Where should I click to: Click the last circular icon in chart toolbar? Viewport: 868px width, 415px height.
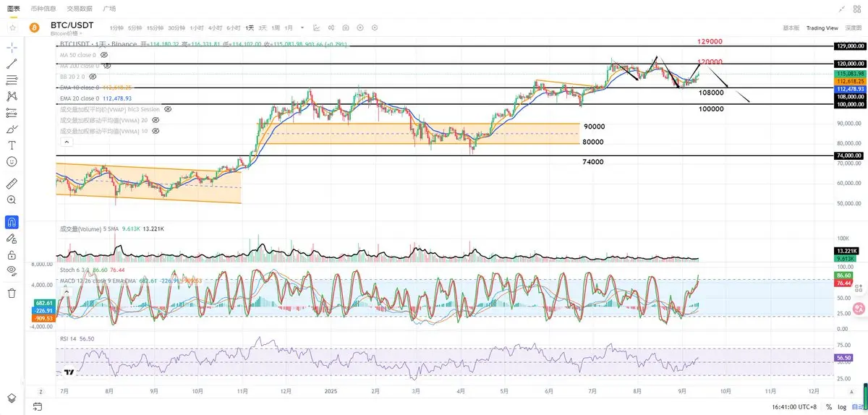(x=375, y=27)
